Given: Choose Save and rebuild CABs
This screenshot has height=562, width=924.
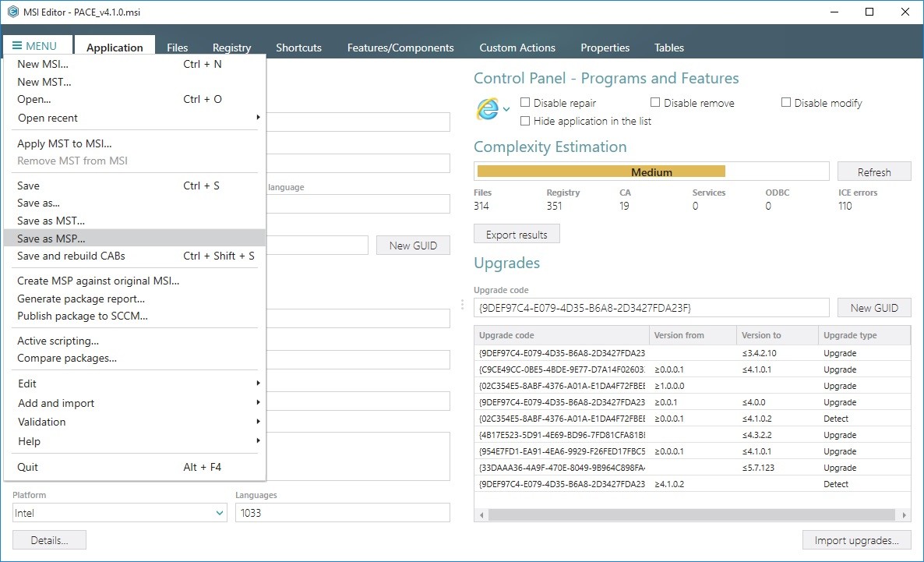Looking at the screenshot, I should [134, 256].
